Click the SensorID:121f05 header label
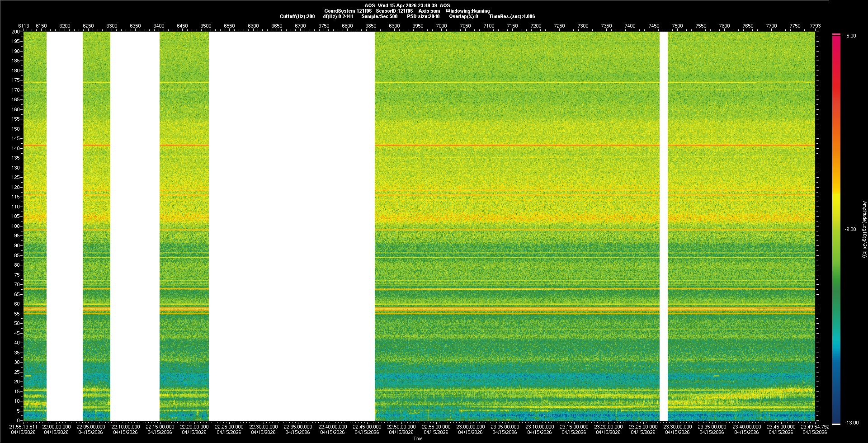The height and width of the screenshot is (443, 868). [394, 11]
